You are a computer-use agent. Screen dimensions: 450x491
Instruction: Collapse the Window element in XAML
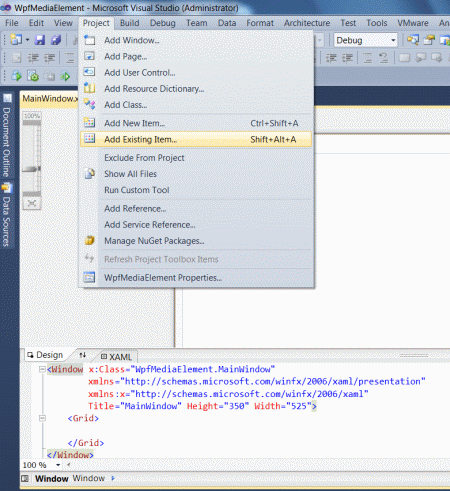pos(42,369)
